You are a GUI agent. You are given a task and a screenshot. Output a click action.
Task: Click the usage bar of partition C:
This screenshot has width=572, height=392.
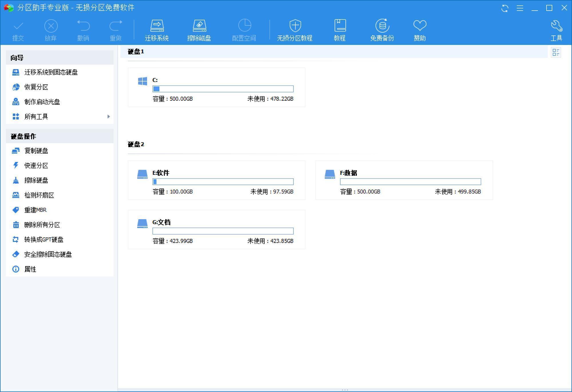[x=223, y=89]
